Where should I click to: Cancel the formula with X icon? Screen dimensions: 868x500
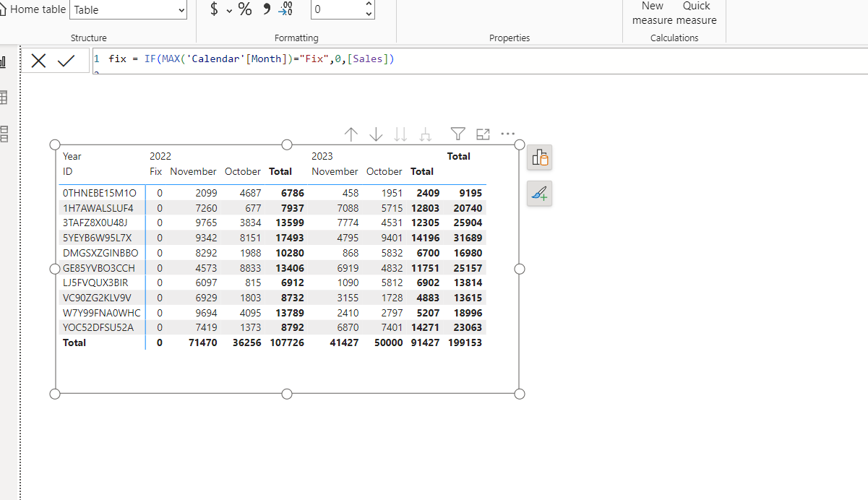[x=39, y=61]
